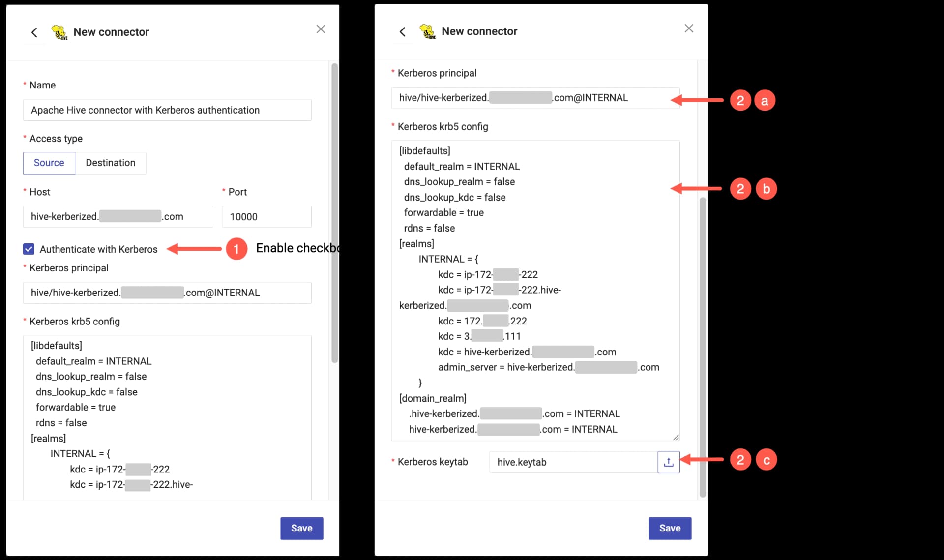
Task: Click Kerberos keytab label text
Action: point(433,462)
